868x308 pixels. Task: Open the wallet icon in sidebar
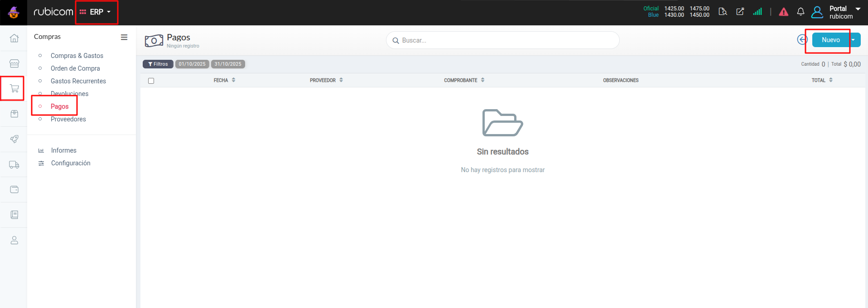point(14,189)
